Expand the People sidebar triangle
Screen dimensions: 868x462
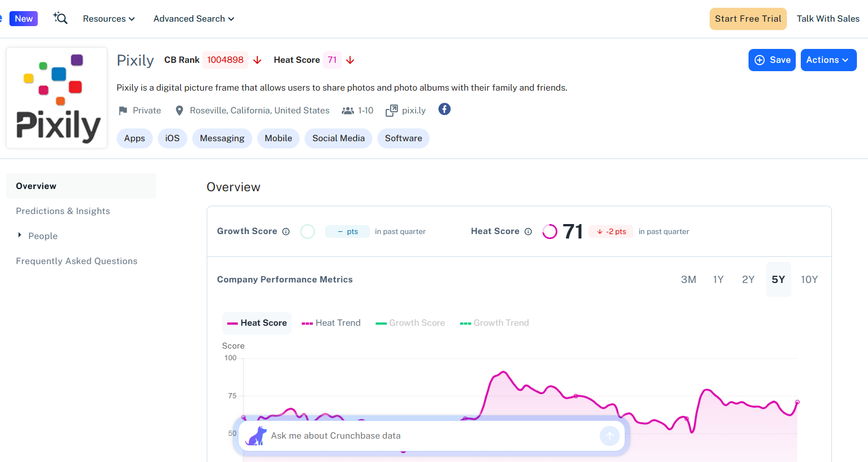coord(19,236)
